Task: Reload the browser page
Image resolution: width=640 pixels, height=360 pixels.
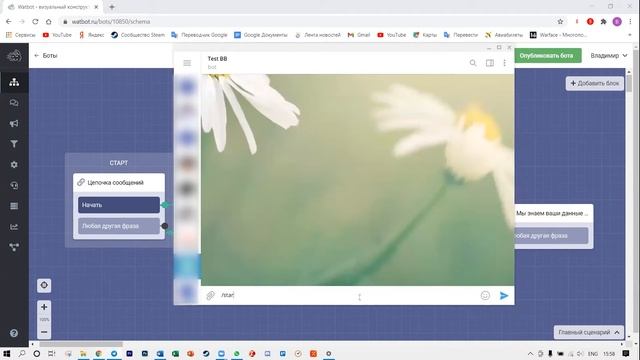Action: point(35,22)
